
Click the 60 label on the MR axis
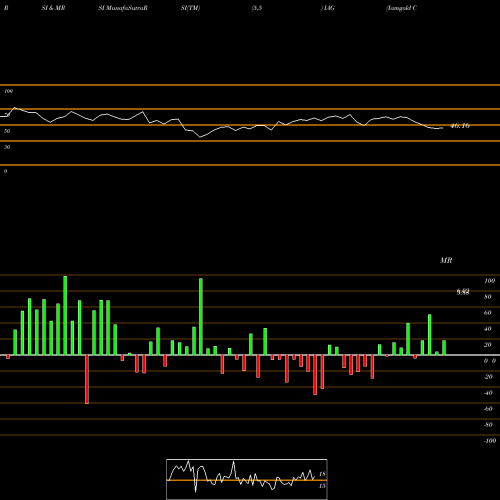click(x=488, y=313)
